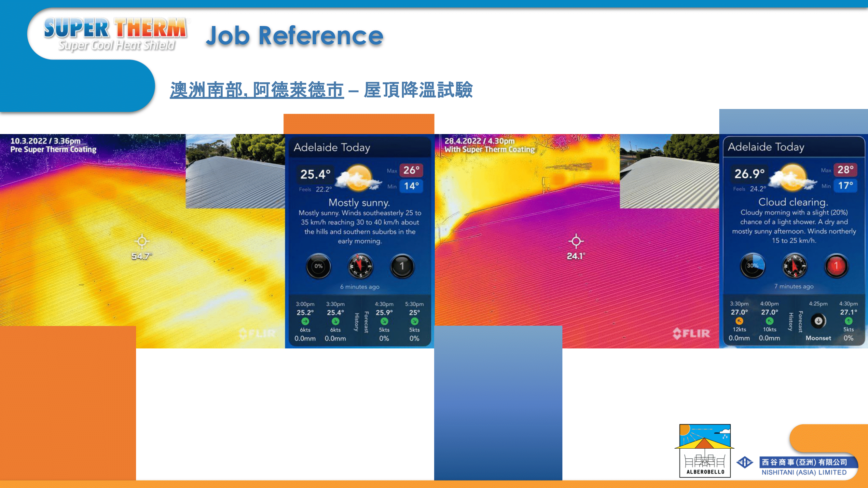
Task: Click the Min 14° blue badge
Action: point(411,186)
